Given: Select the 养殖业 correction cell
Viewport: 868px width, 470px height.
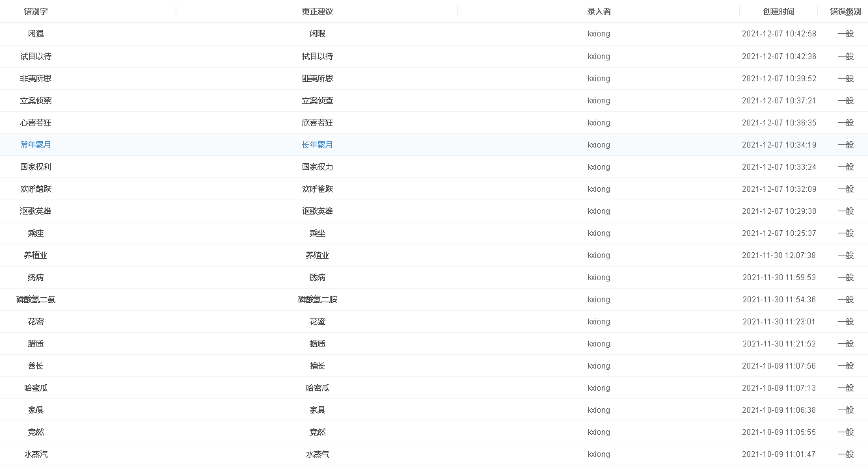Looking at the screenshot, I should click(318, 255).
